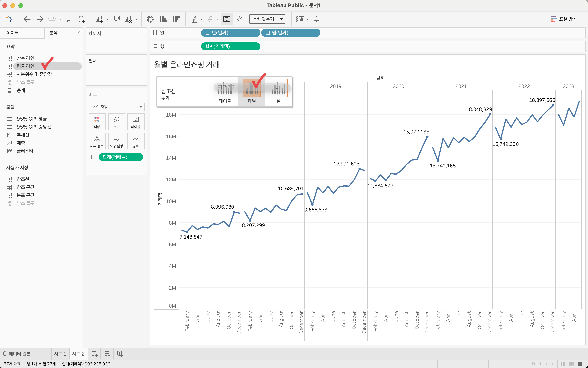Switch to the 데이터 pane tab
Screen dimensions: 588x368
(x=13, y=33)
